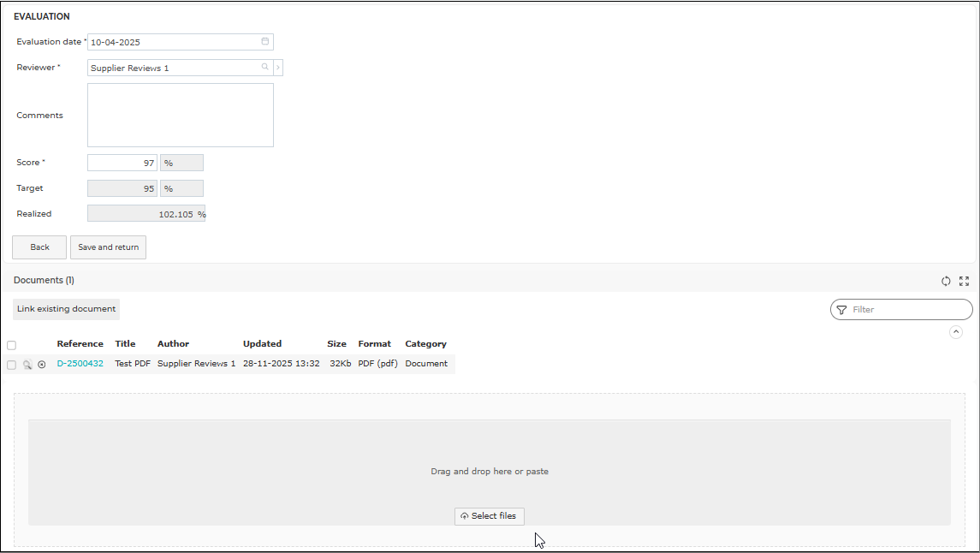Click the 'Documents (1)' section heading
This screenshot has height=553, width=980.
click(44, 281)
